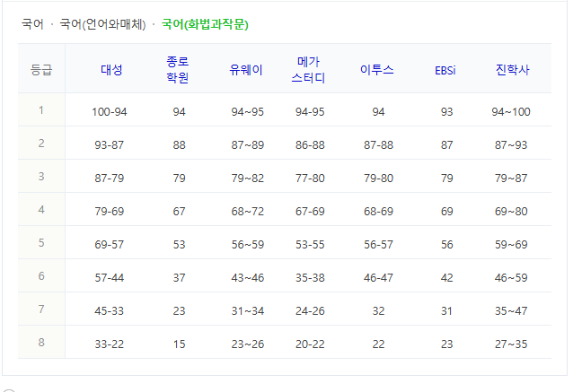Switch to the 국어 tab

(x=32, y=24)
